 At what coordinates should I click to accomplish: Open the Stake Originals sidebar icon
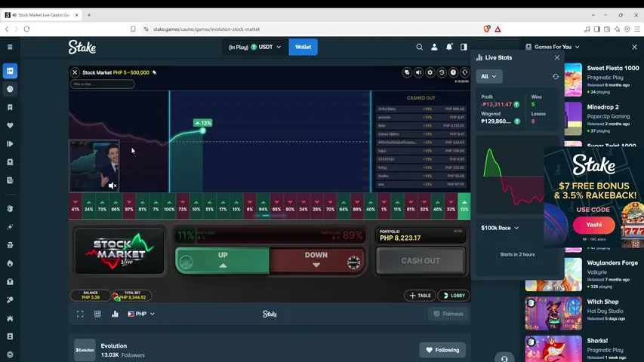(10, 208)
